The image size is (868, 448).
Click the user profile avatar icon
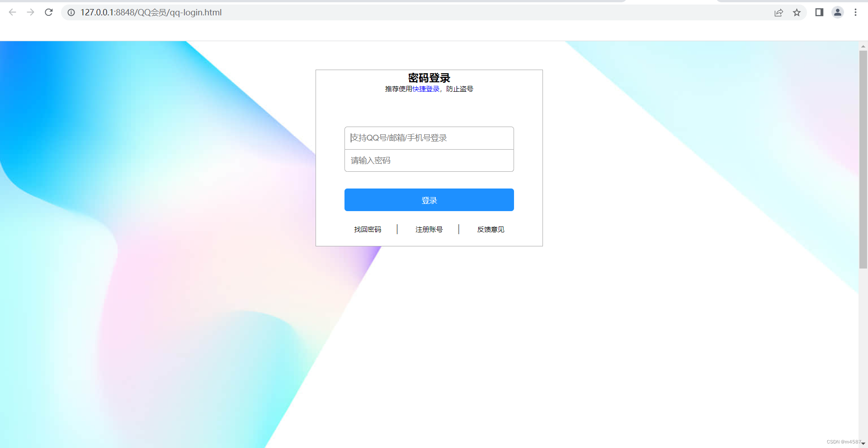coord(838,12)
